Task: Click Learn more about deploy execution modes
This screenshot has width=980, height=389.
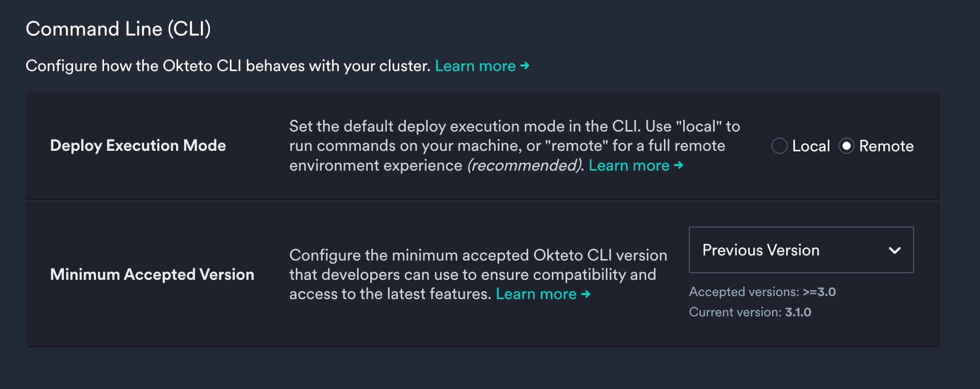Action: pos(629,166)
